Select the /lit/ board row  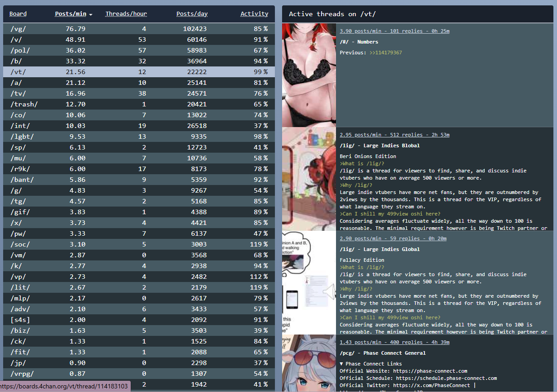click(x=139, y=287)
